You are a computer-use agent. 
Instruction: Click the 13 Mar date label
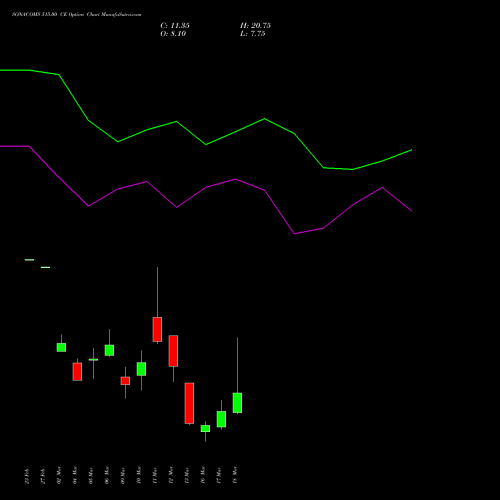coord(187,475)
